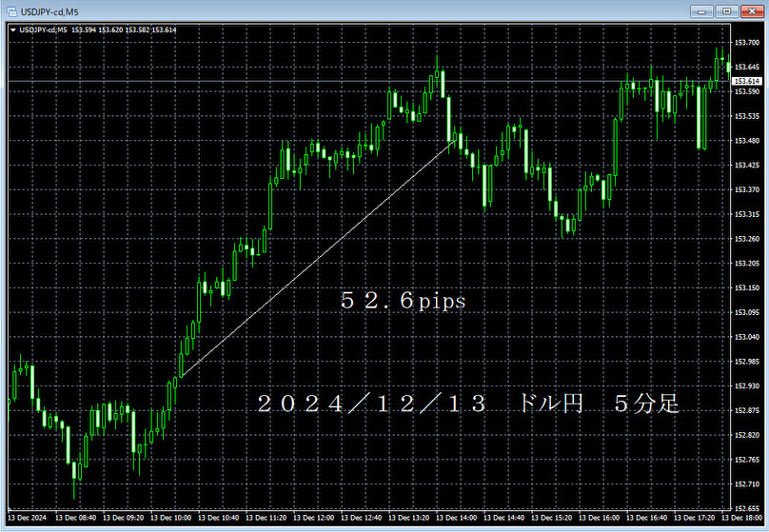Screen dimensions: 769x532
Task: Click the '13 Dec 12:00' time axis label
Action: (313, 518)
